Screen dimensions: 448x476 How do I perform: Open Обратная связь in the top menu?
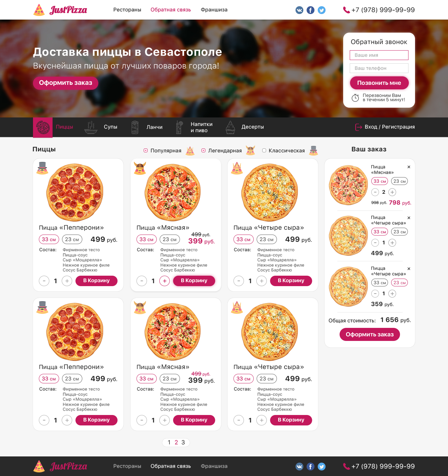click(171, 10)
